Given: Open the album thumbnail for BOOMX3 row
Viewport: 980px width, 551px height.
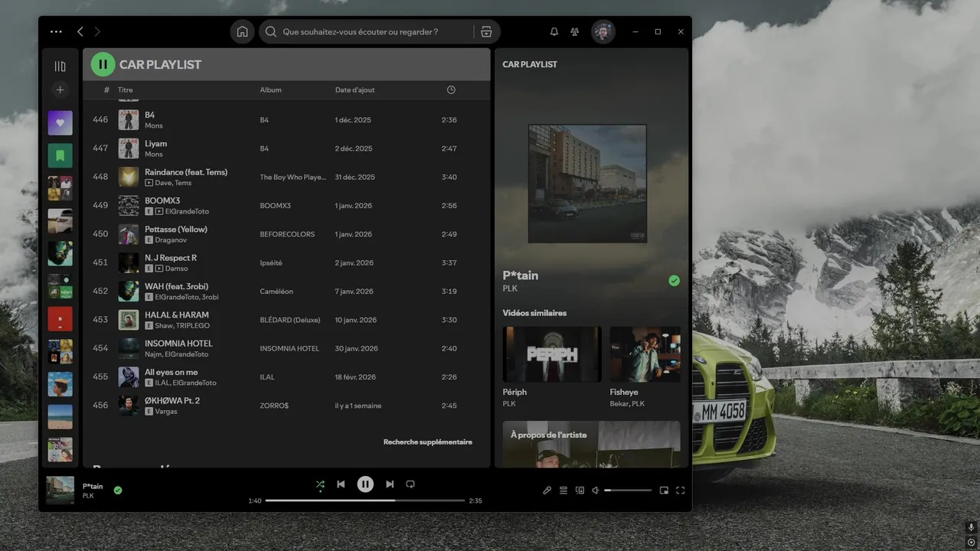Looking at the screenshot, I should click(129, 205).
